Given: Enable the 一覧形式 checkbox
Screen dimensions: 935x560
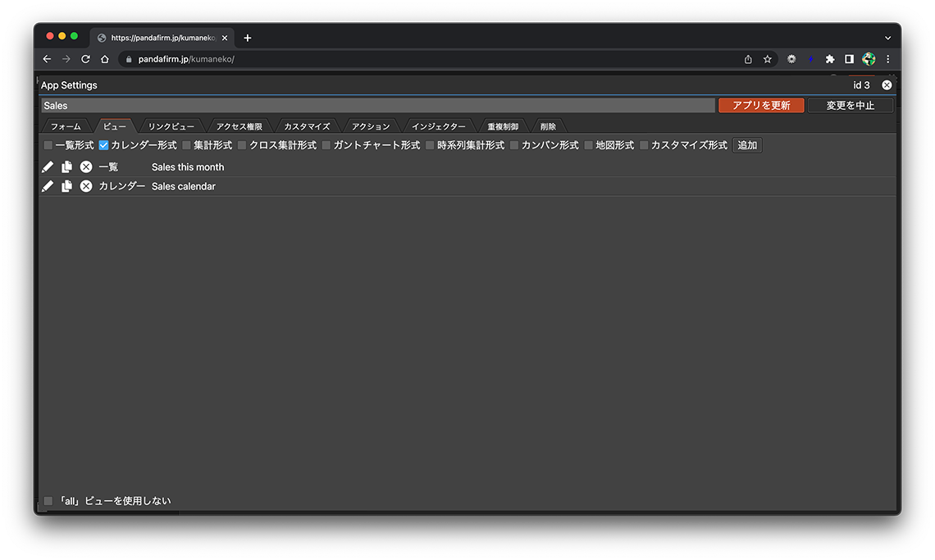Looking at the screenshot, I should pyautogui.click(x=48, y=145).
